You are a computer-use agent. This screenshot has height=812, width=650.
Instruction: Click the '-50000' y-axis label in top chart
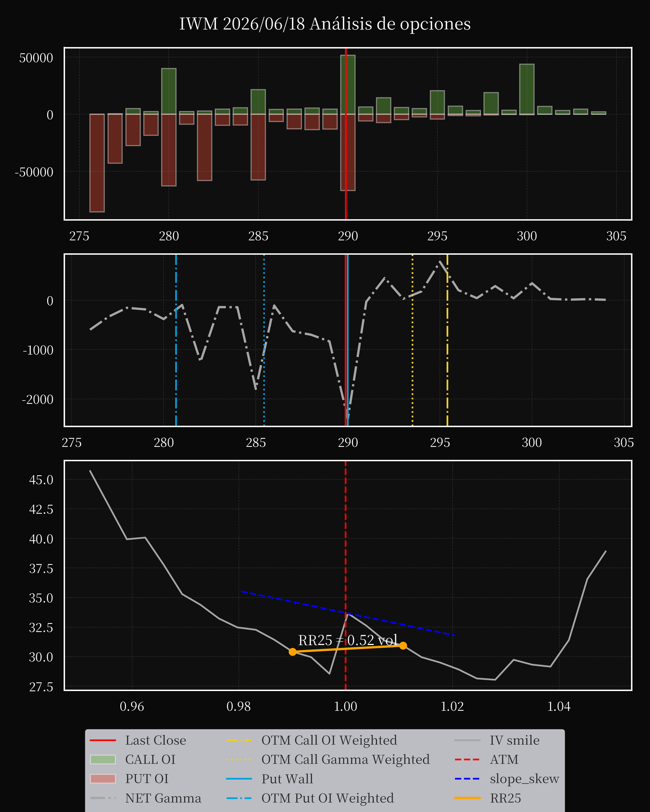[34, 172]
